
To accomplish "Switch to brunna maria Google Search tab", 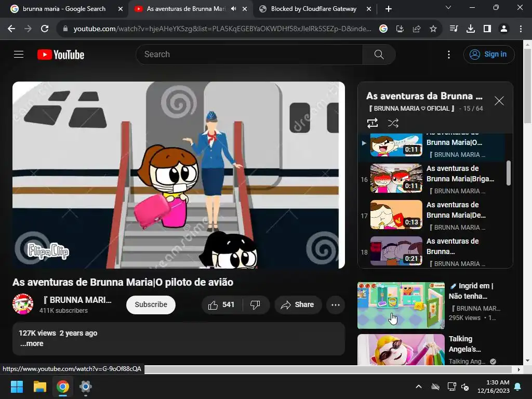I will pos(64,9).
